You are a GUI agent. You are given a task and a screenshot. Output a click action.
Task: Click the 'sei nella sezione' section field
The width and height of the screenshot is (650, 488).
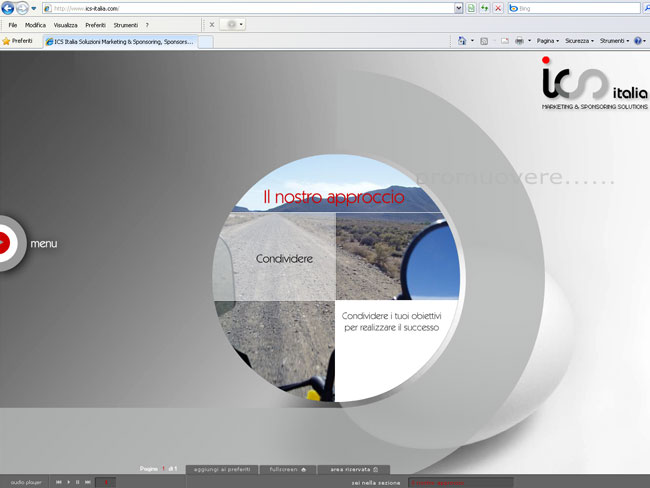pos(461,483)
